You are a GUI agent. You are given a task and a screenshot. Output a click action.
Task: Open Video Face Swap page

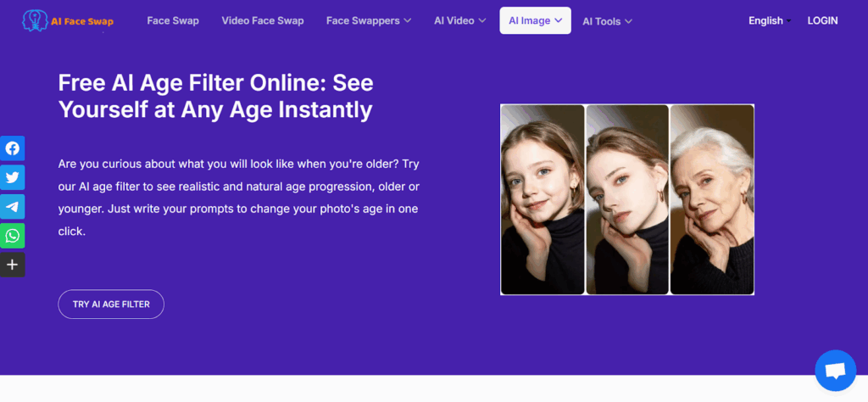[x=263, y=20]
